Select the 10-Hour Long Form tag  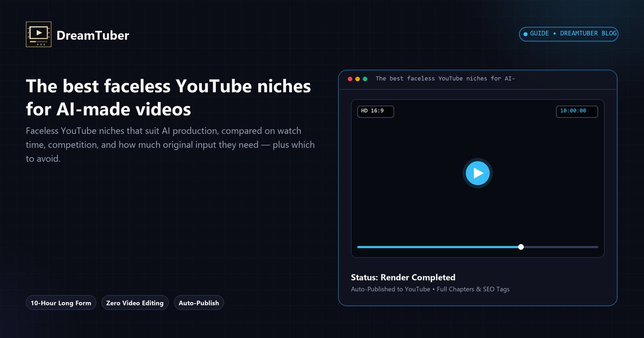(61, 303)
